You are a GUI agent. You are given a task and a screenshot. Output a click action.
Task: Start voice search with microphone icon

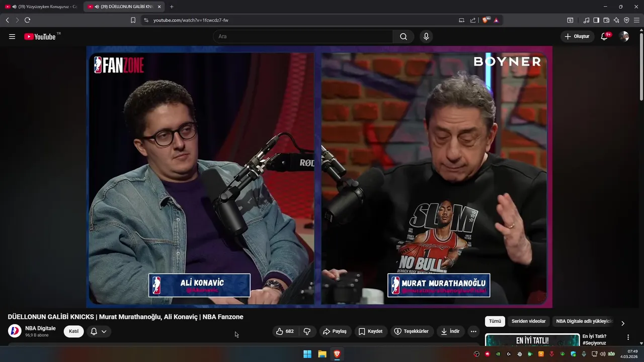(x=426, y=36)
